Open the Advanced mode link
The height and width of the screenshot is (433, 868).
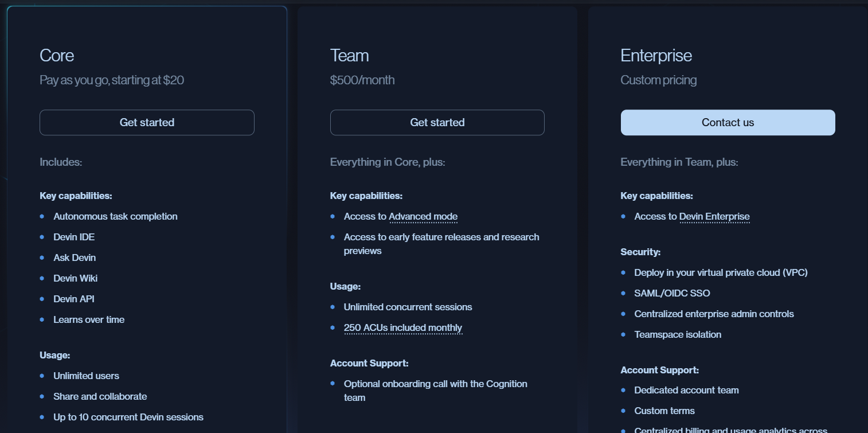pyautogui.click(x=423, y=217)
